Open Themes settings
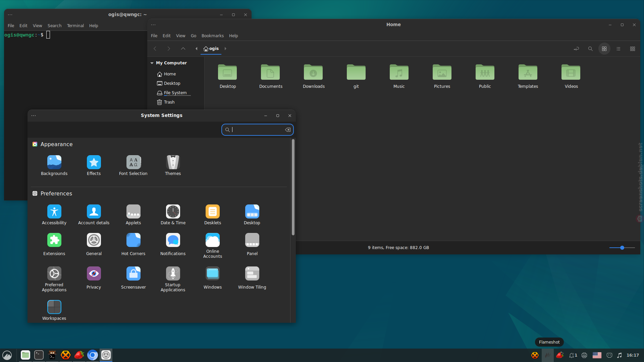This screenshot has height=362, width=644. tap(173, 166)
